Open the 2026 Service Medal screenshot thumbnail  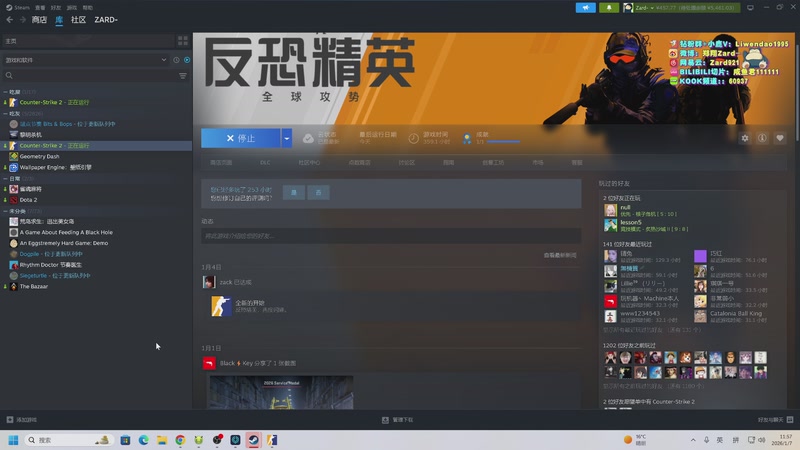click(281, 392)
